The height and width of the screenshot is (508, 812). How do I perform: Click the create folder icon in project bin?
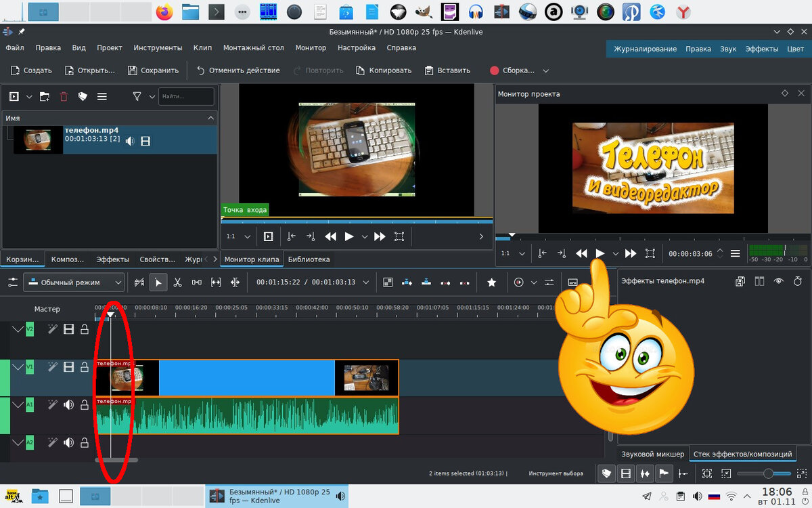click(44, 97)
